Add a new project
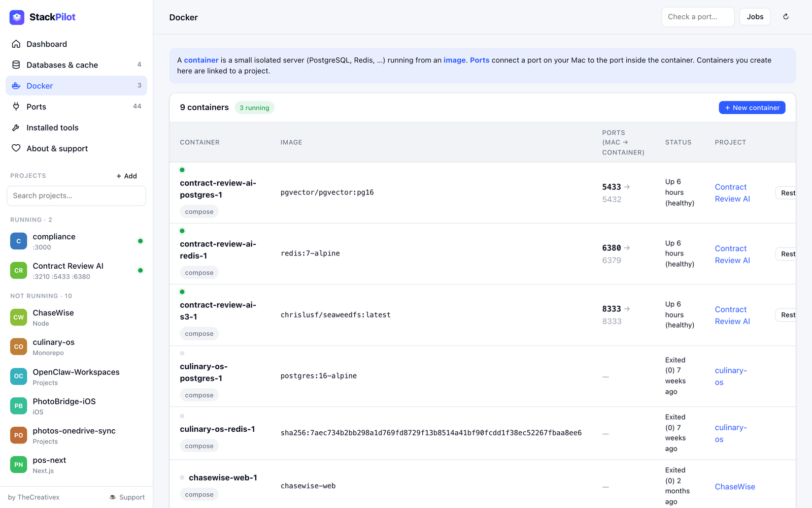The height and width of the screenshot is (508, 812). (x=127, y=176)
